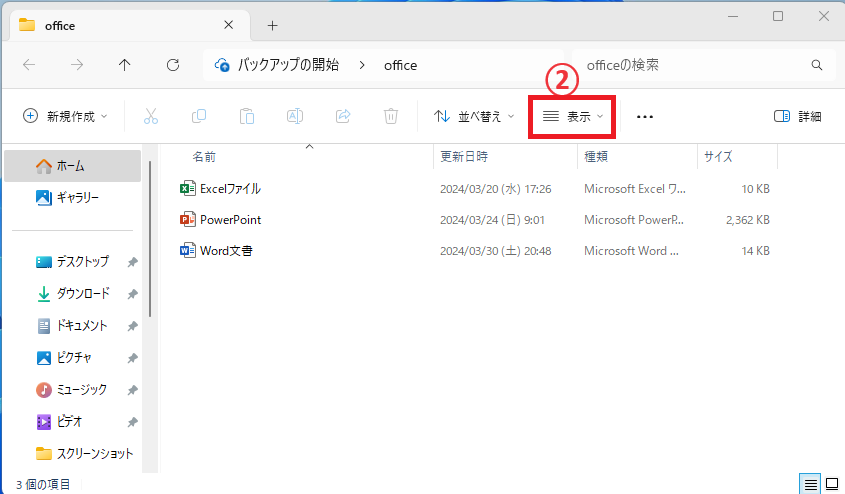The image size is (845, 494).
Task: Open ホーム in navigation pane
Action: pos(72,166)
